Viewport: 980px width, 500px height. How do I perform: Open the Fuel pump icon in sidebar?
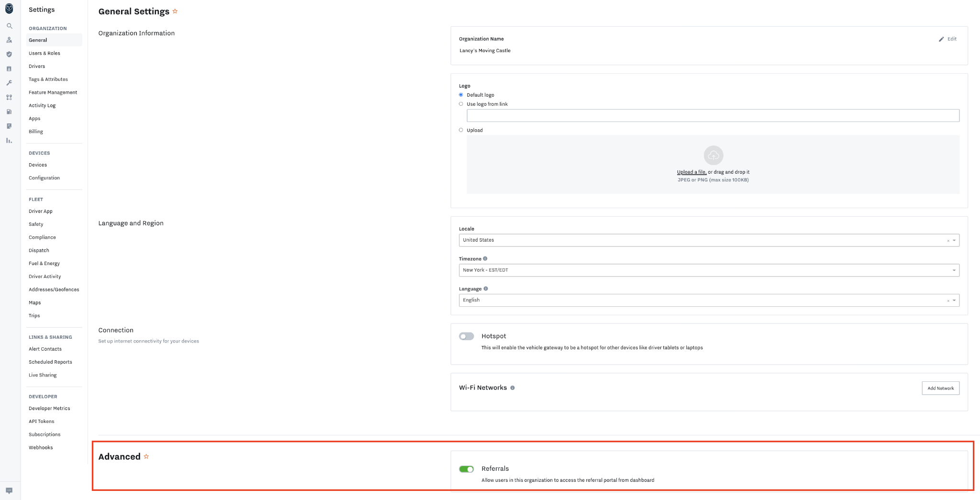tap(9, 111)
